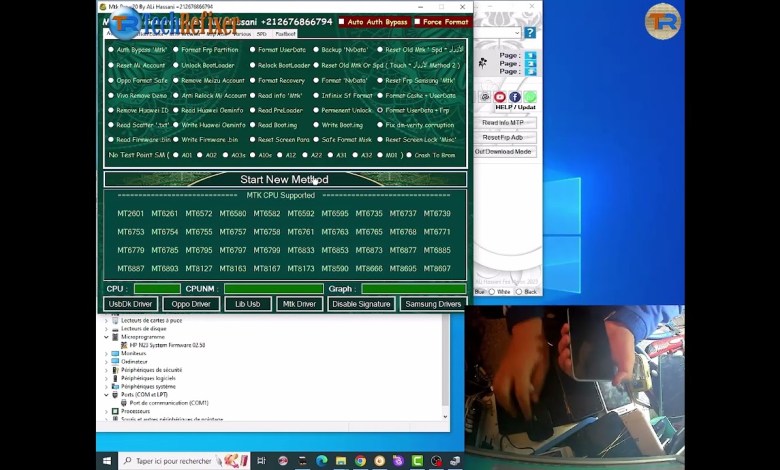Collapse the Microprogramme tree node
Image resolution: width=780 pixels, height=470 pixels.
click(107, 337)
